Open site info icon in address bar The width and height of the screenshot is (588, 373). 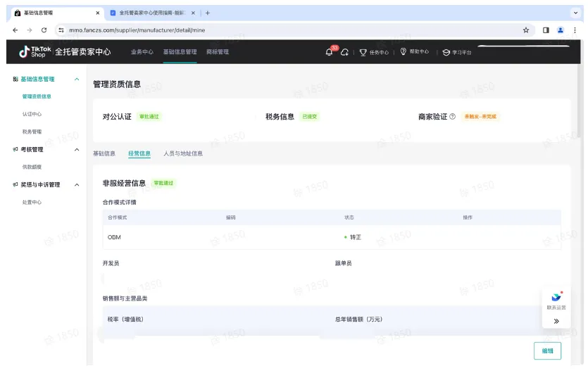[x=61, y=30]
